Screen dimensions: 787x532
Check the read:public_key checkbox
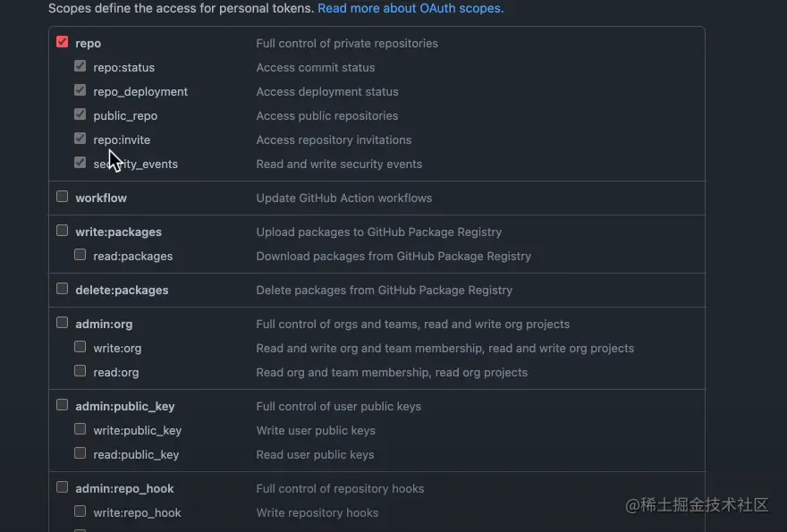[80, 453]
